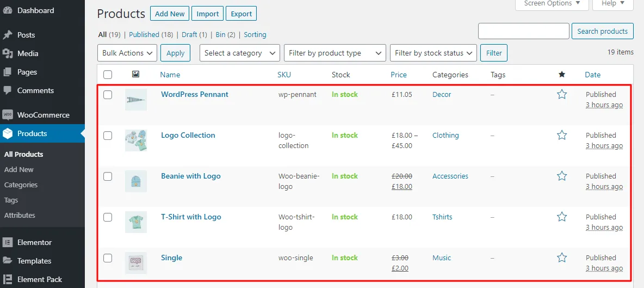This screenshot has width=644, height=288.
Task: Click the WooCommerce logo icon
Action: (x=8, y=115)
